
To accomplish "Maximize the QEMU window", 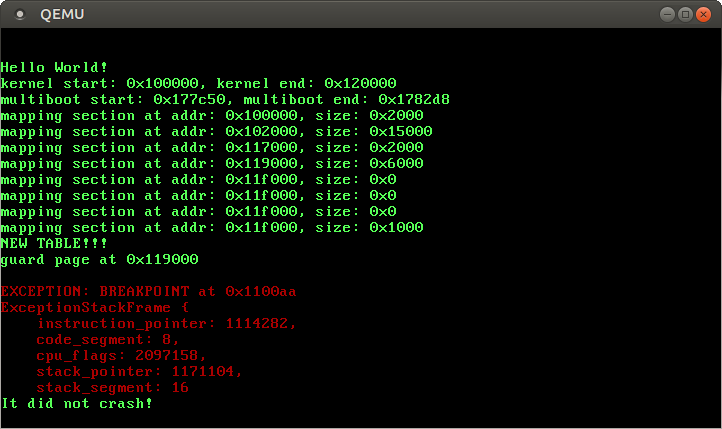I will [685, 14].
